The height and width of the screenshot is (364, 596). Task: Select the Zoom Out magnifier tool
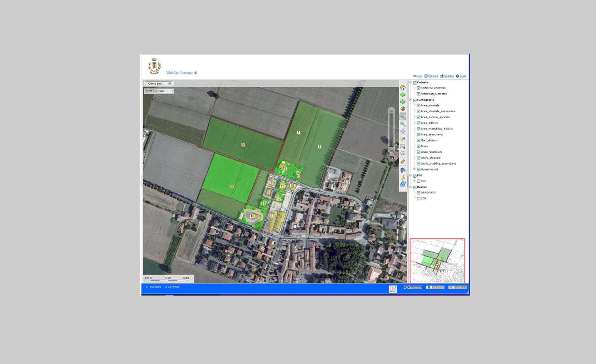point(403,124)
